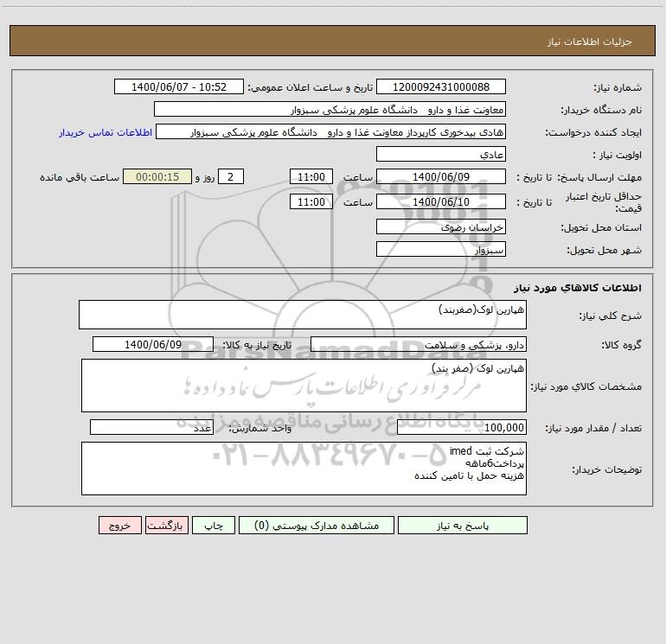Click the general description box هپارین لوک(صفربند)
The width and height of the screenshot is (666, 644).
tap(303, 315)
